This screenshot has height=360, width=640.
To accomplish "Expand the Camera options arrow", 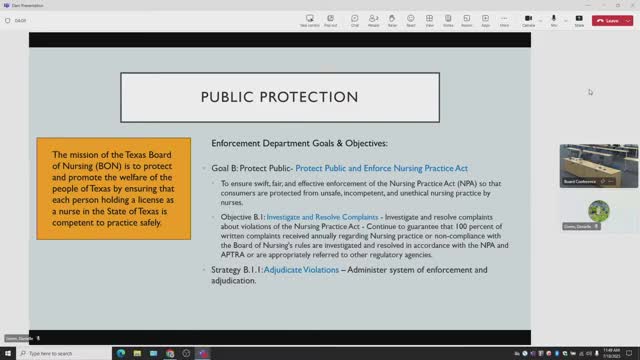I will tap(540, 21).
